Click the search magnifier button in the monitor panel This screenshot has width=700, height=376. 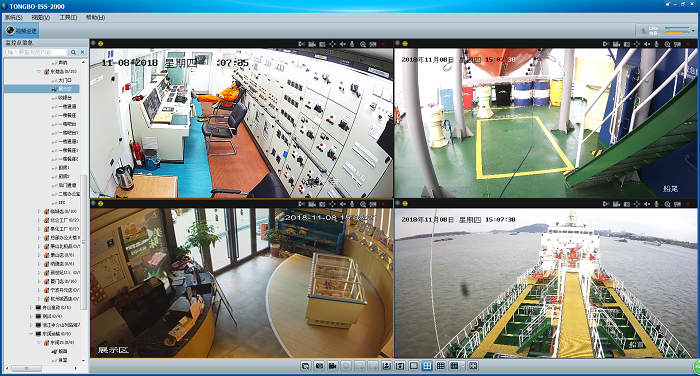(73, 52)
